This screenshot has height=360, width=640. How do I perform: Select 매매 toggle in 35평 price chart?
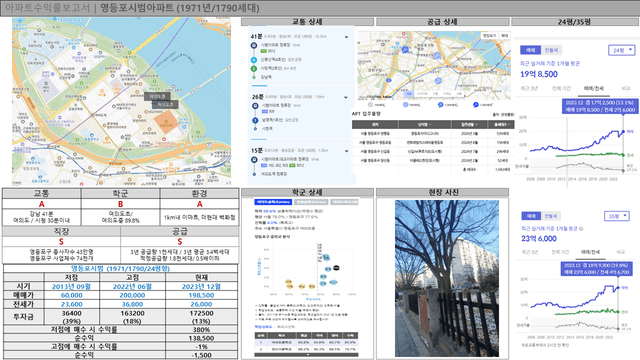click(531, 216)
